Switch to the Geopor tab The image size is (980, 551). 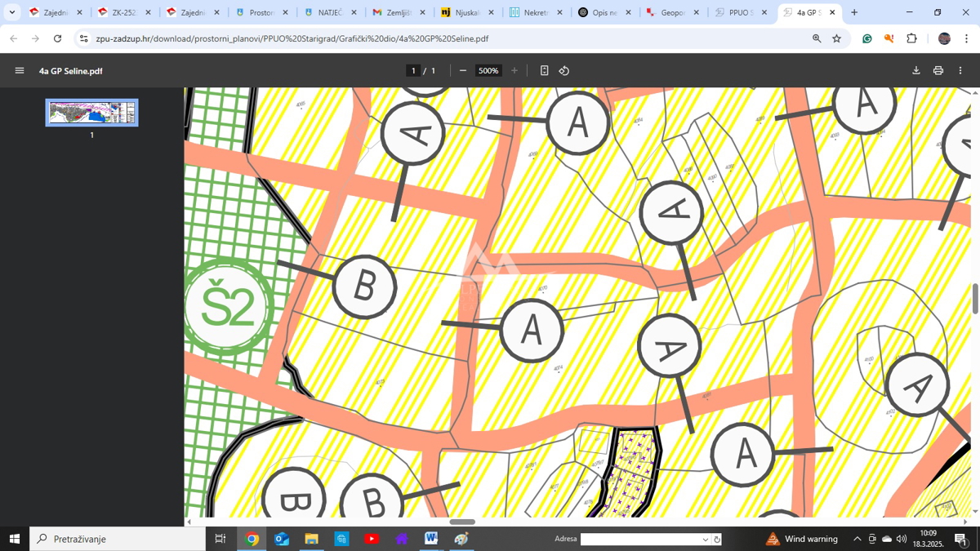(x=673, y=12)
